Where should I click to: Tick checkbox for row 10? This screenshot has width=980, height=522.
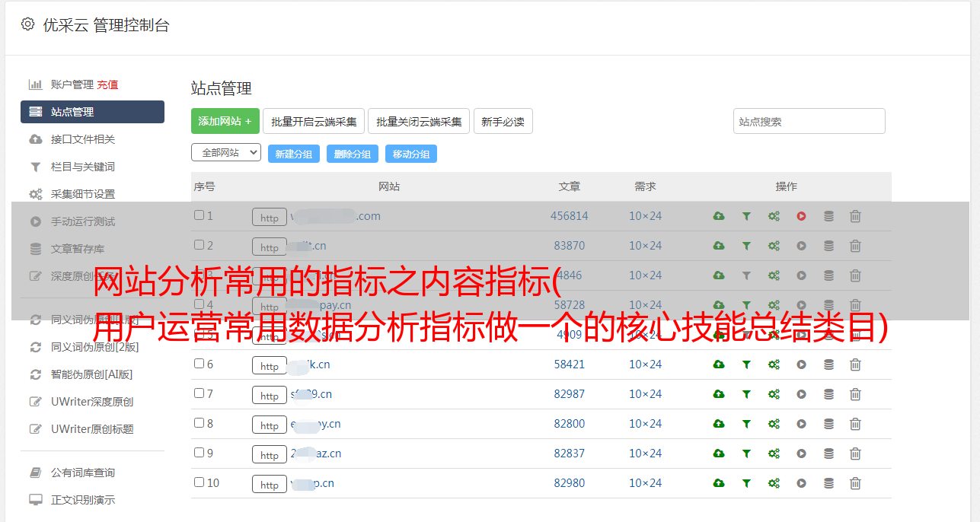coord(199,482)
